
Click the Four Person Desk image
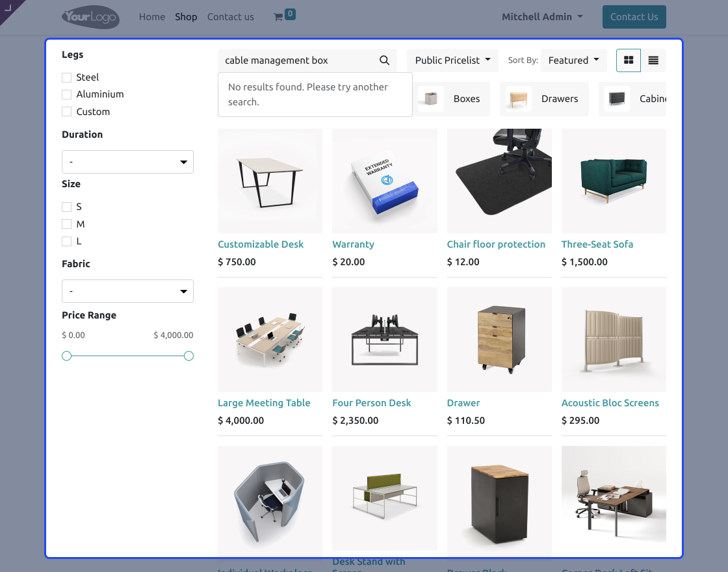(385, 340)
